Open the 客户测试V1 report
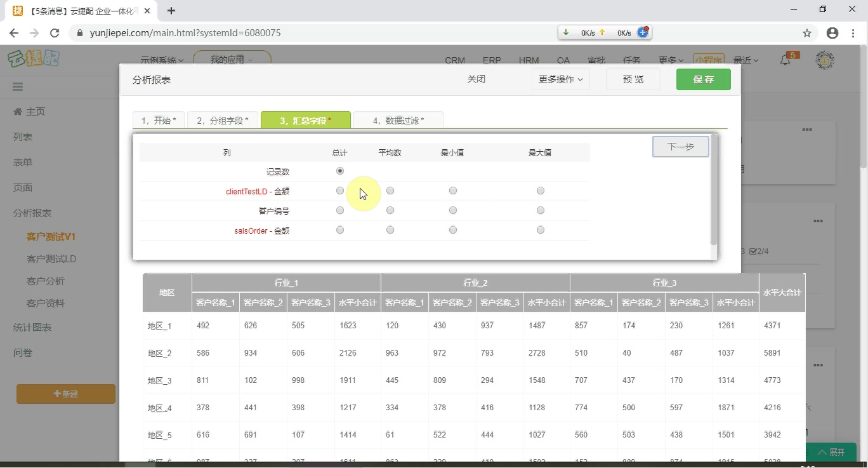This screenshot has height=468, width=868. (x=51, y=237)
